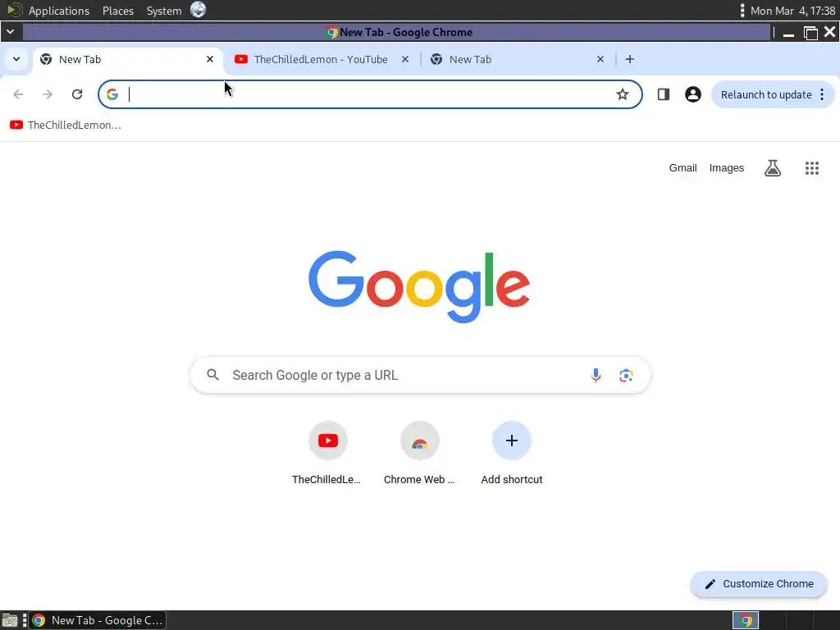Open the clock showing Mon Mar 4, 17:38

click(x=792, y=11)
